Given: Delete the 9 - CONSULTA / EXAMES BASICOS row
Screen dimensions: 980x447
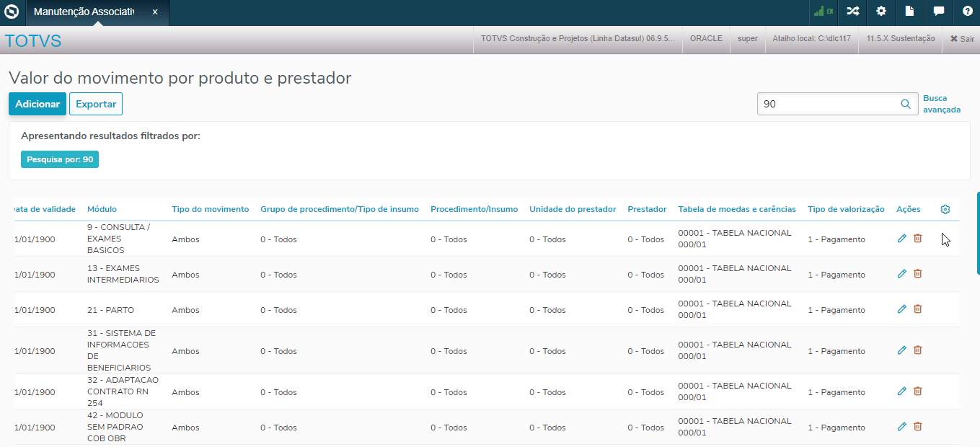Looking at the screenshot, I should tap(917, 238).
